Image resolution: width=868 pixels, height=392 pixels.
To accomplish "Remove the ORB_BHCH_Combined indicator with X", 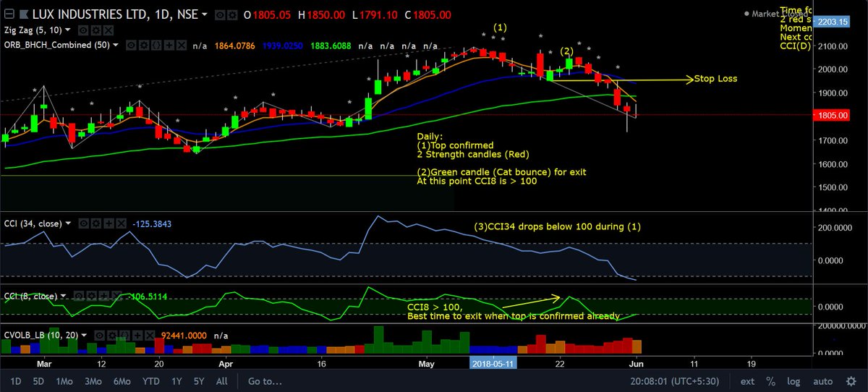I will click(182, 45).
